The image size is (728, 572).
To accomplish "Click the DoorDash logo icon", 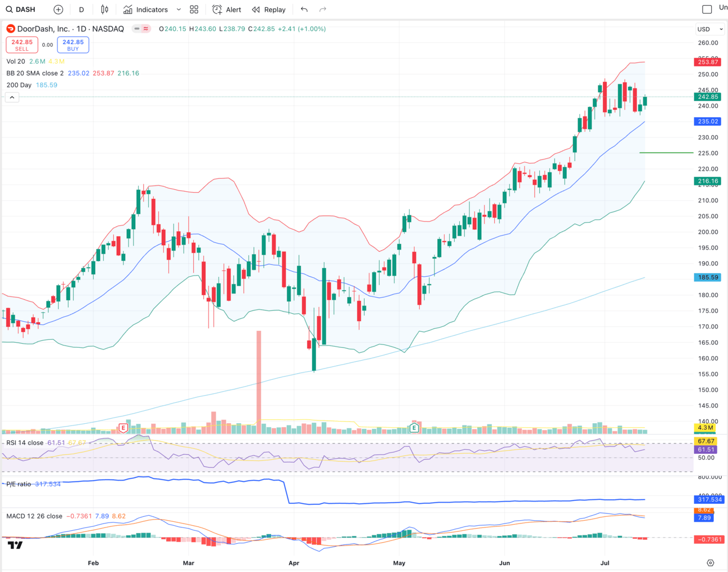I will (11, 29).
